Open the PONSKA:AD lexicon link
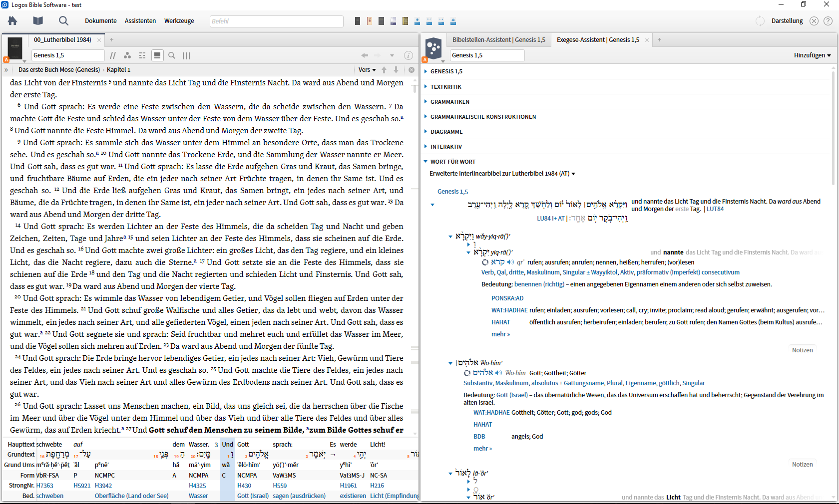The image size is (839, 504). tap(507, 298)
